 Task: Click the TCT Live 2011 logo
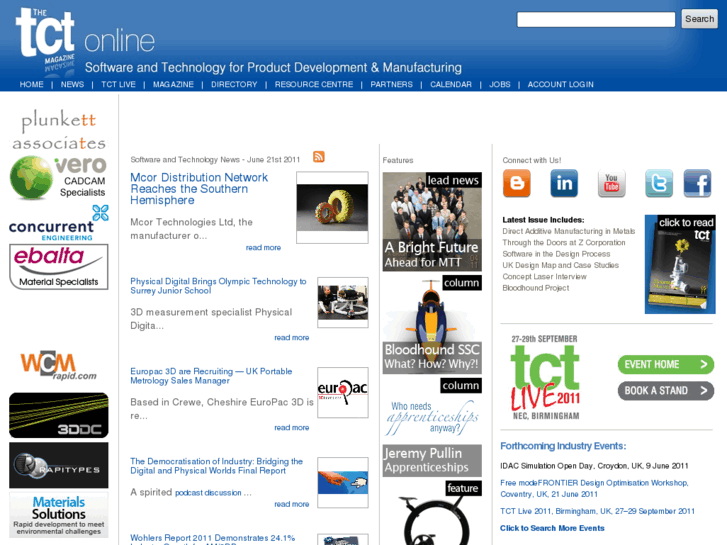coord(545,378)
